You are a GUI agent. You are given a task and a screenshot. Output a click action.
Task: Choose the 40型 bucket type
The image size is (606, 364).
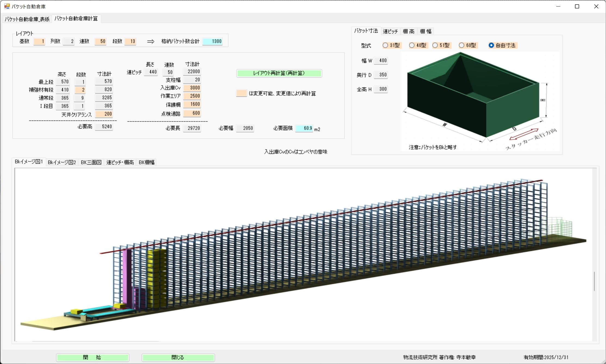click(412, 45)
